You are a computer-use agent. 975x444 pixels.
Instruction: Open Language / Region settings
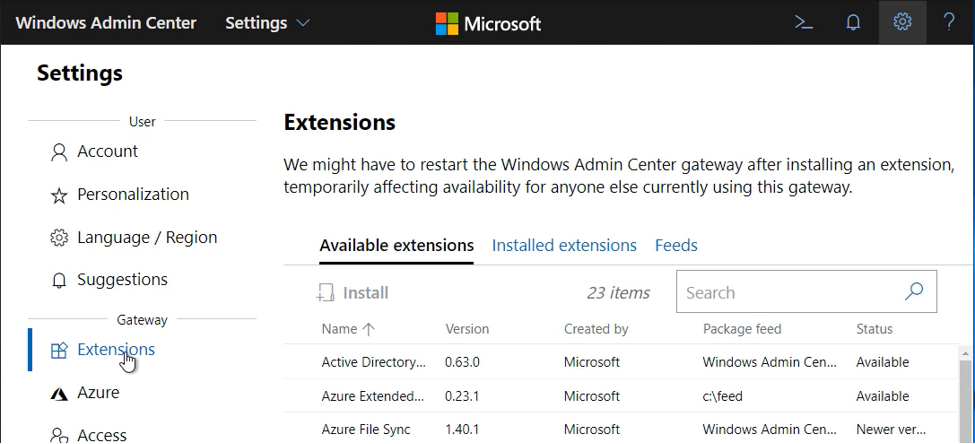147,238
